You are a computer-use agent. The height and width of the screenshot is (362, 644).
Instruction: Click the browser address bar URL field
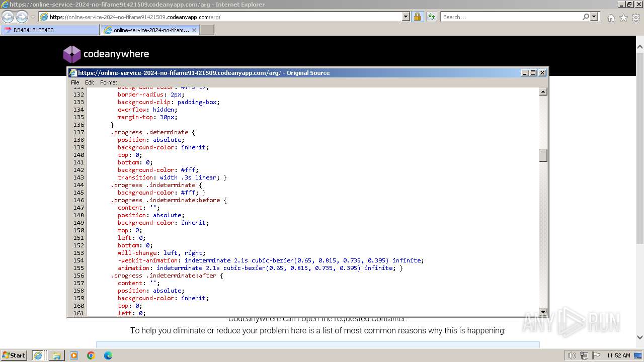225,17
